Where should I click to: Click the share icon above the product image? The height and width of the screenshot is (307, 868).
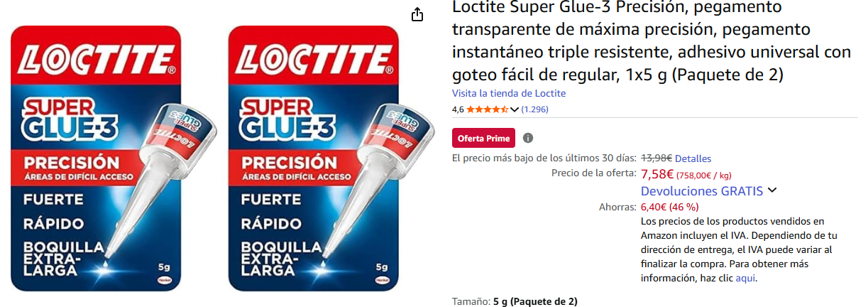coord(417,14)
